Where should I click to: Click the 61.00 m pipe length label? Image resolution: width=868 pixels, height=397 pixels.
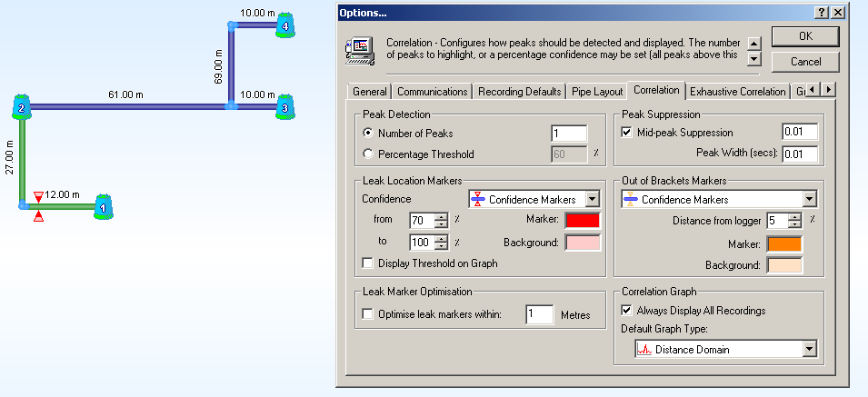pos(125,95)
